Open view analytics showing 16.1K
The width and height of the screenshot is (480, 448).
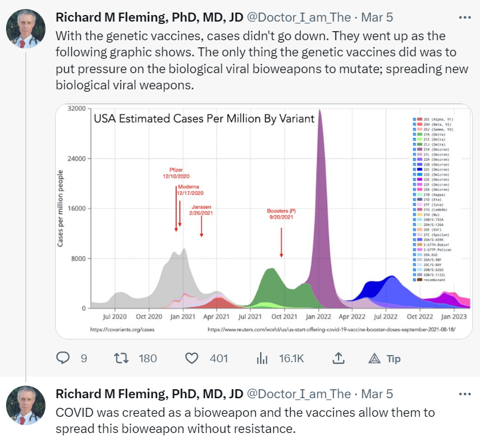pos(262,358)
